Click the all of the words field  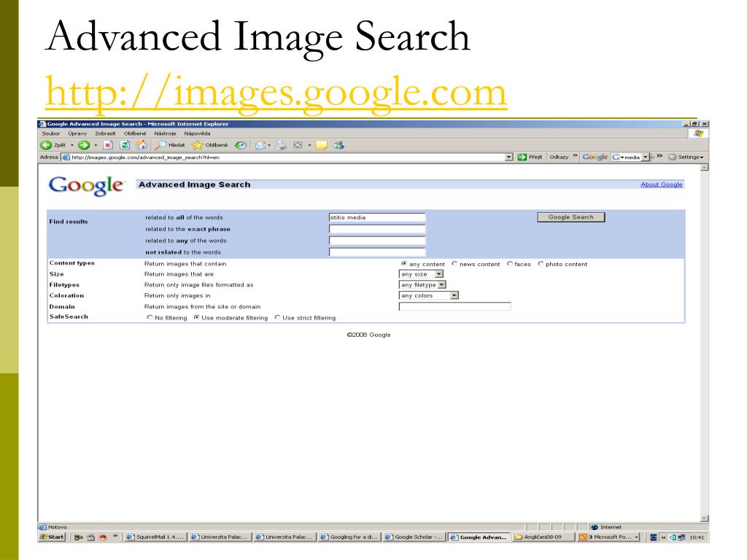pyautogui.click(x=377, y=217)
